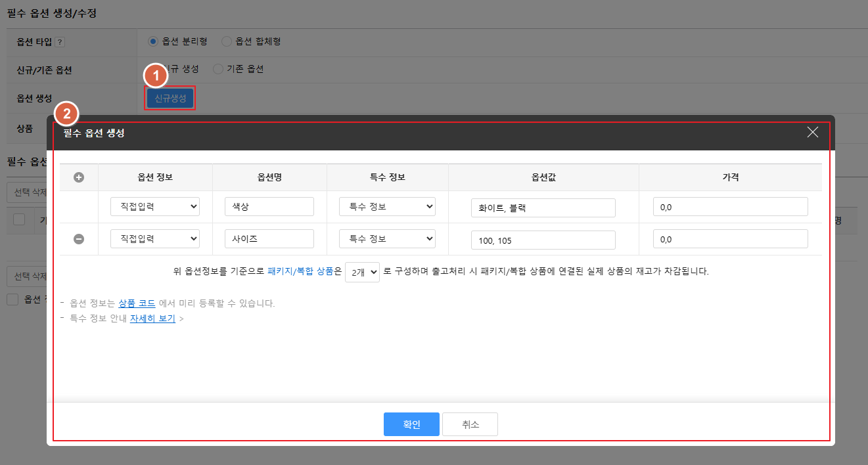Expand 특수 정보 dropdown in the 사이즈 row
The height and width of the screenshot is (465, 868).
(x=387, y=239)
